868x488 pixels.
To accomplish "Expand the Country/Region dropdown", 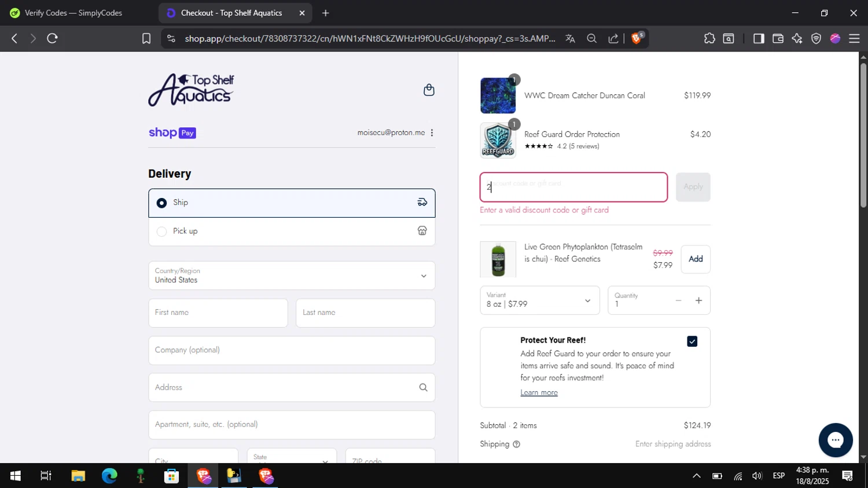I will tap(292, 276).
